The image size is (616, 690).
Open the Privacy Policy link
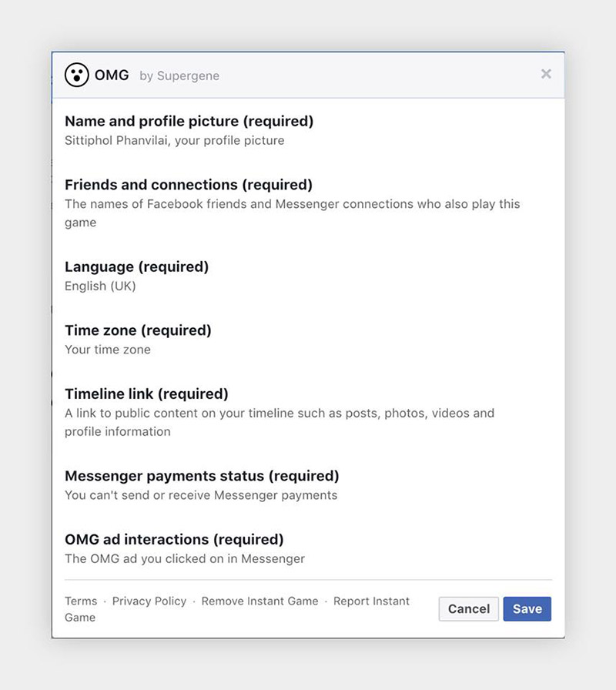point(149,601)
